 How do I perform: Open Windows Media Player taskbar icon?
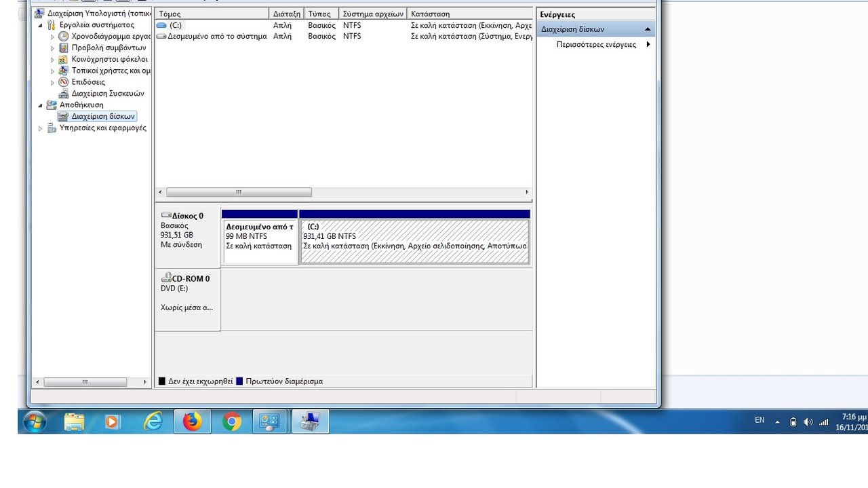pos(113,422)
